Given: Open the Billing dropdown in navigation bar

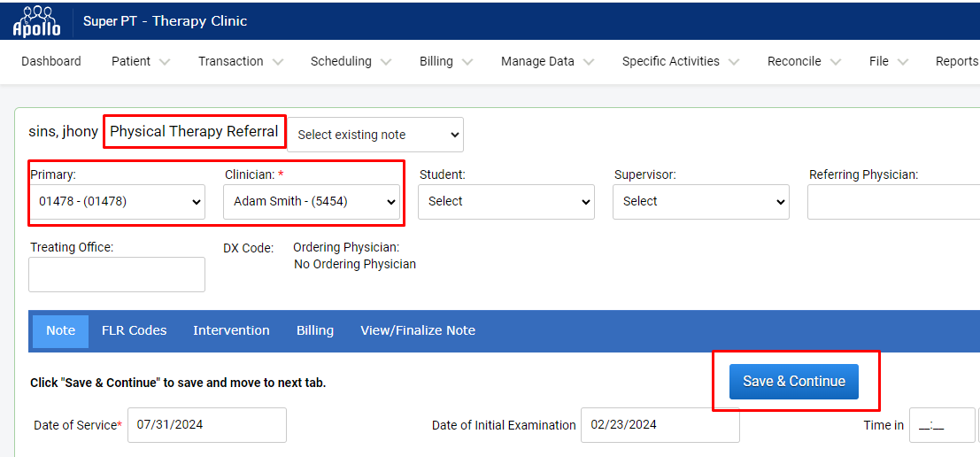Looking at the screenshot, I should [446, 61].
